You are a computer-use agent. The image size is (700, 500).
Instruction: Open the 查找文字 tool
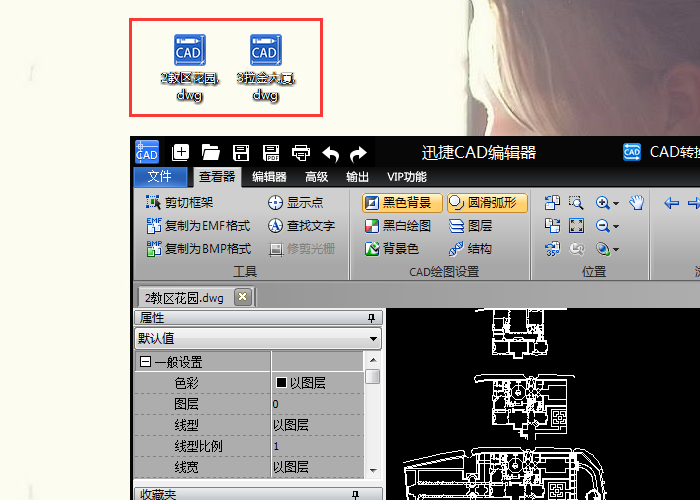coord(301,226)
